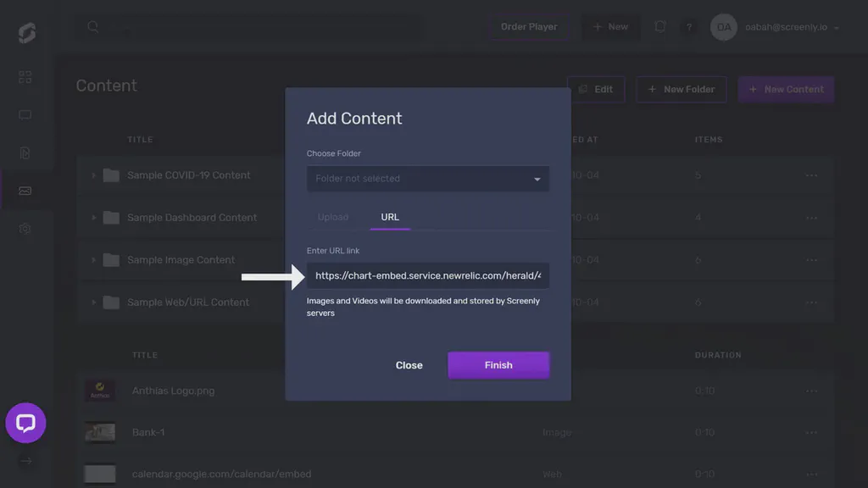Click the collapse sidebar arrow at the bottom

[x=25, y=461]
